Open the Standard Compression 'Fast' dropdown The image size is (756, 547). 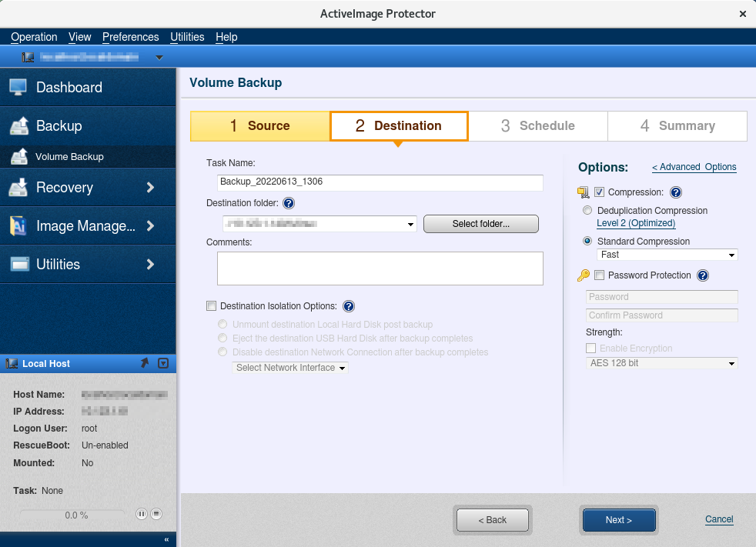667,255
